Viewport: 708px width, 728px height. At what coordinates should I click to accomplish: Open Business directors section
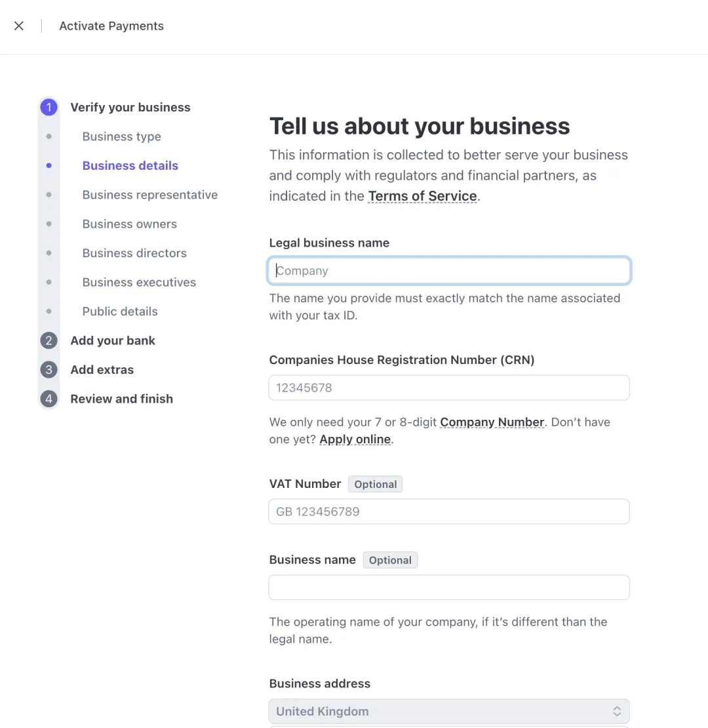pos(134,253)
